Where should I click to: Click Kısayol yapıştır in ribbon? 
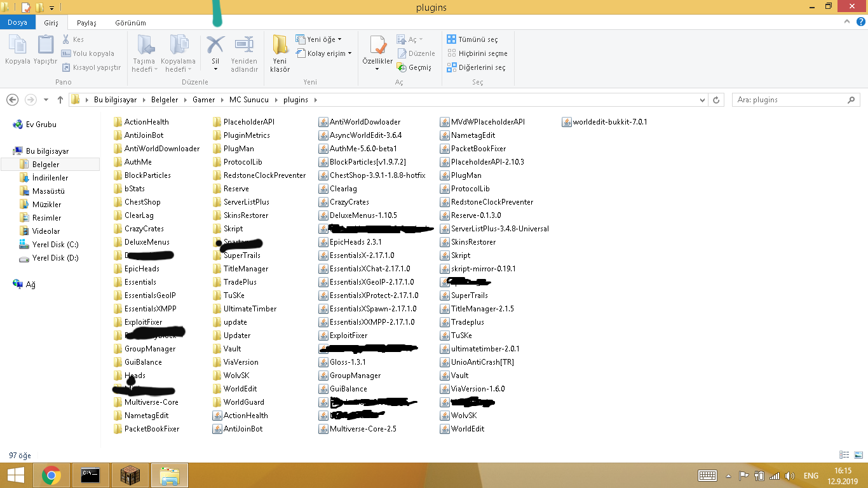92,67
